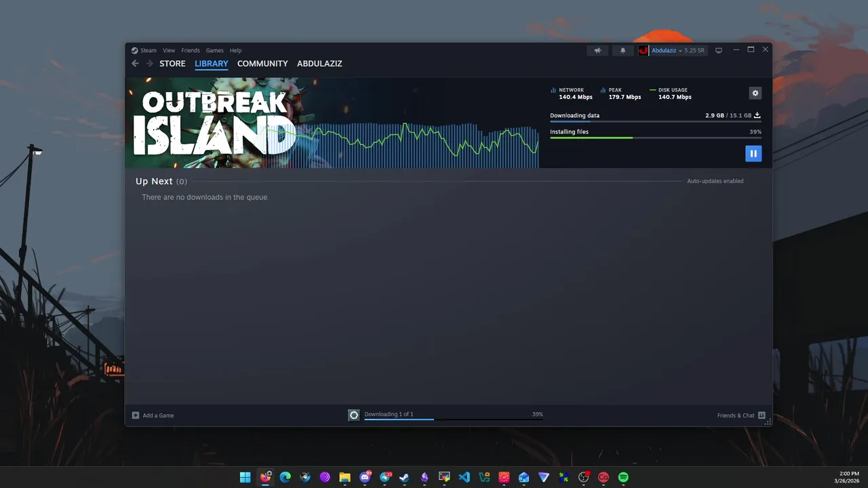The width and height of the screenshot is (868, 488).
Task: Click 'There are no downloads in the queue'
Action: pos(205,197)
